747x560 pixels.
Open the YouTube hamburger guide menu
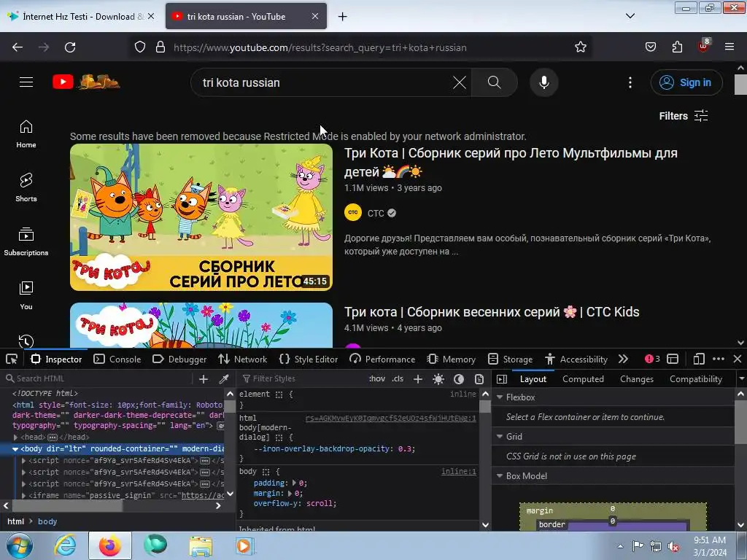click(x=26, y=82)
